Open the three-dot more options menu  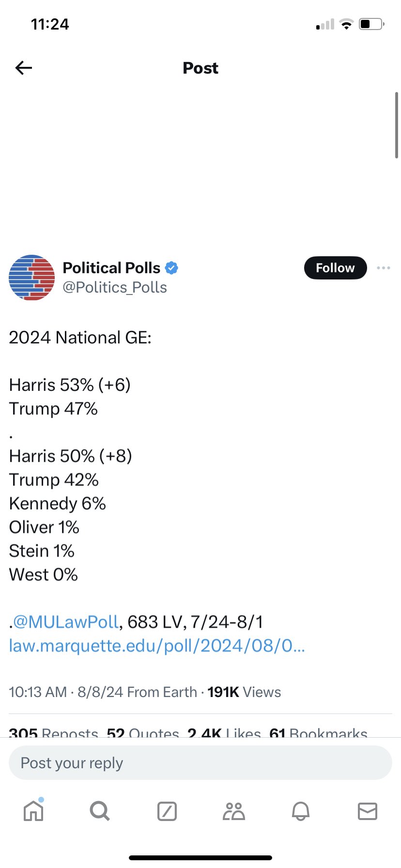pyautogui.click(x=384, y=268)
